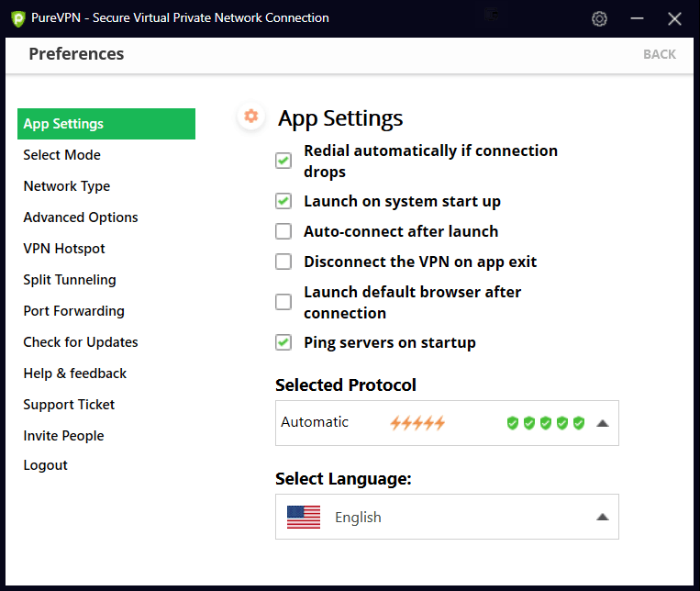700x591 pixels.
Task: Enable Auto-connect after launch checkbox
Action: click(283, 231)
